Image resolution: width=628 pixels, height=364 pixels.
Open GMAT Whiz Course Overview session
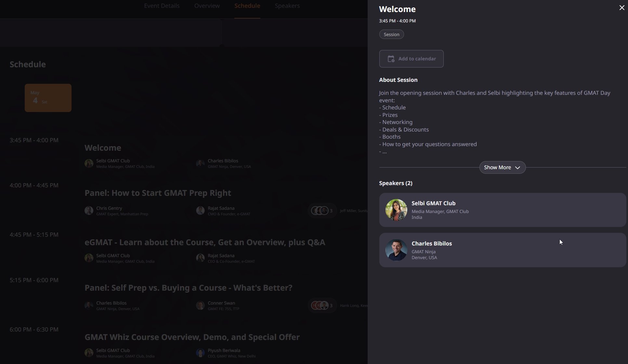[192, 337]
